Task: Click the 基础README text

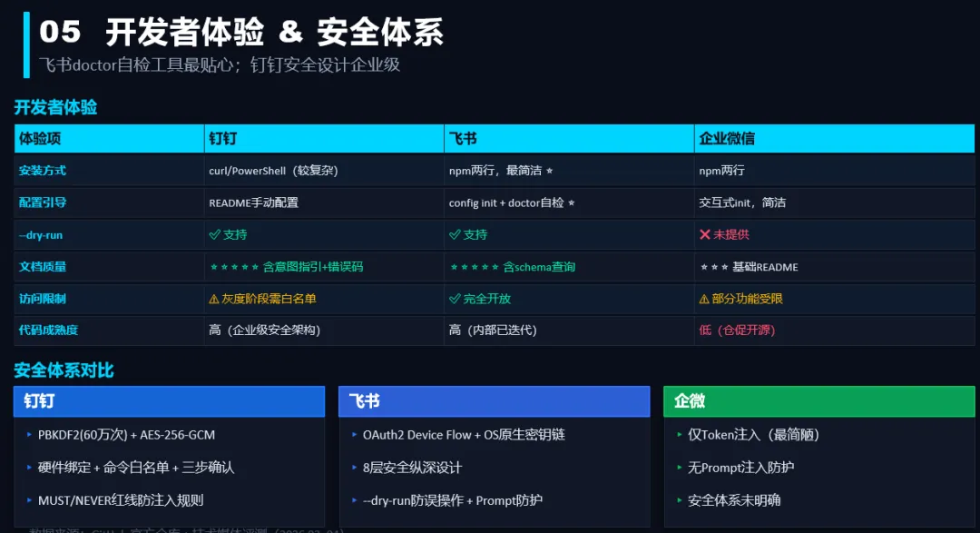Action: [x=765, y=267]
